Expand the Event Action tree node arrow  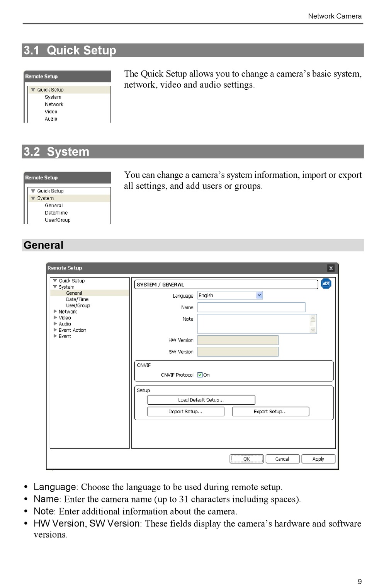coord(55,330)
